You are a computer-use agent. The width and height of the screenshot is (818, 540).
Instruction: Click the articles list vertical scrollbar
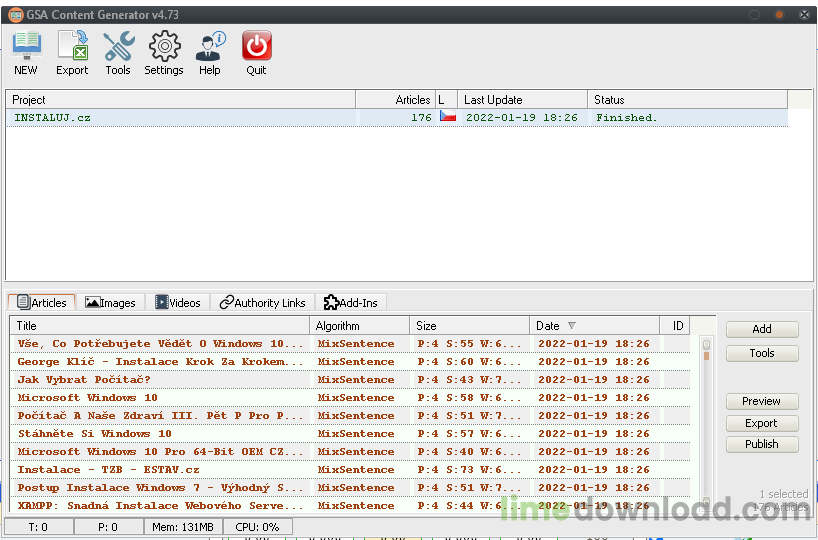[x=706, y=420]
